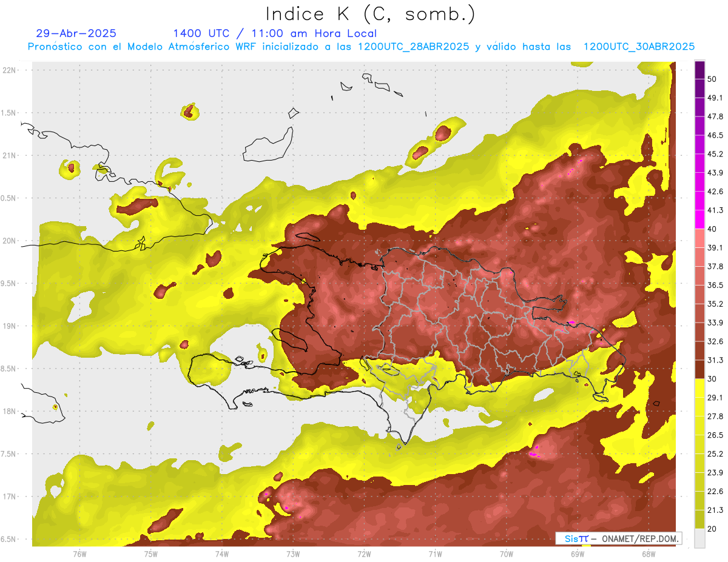Click the bright yellow swatch between 29.1 and 30
Screen dimensions: 728x562
point(699,388)
